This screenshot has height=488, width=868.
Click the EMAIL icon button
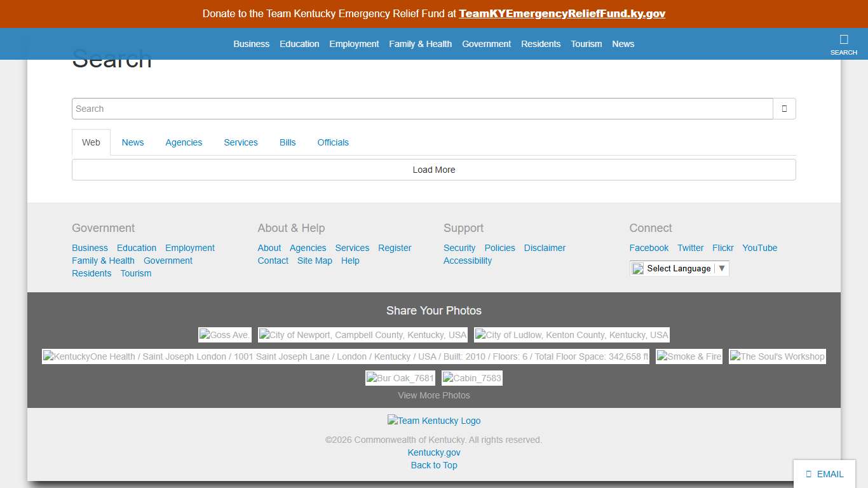pyautogui.click(x=824, y=474)
